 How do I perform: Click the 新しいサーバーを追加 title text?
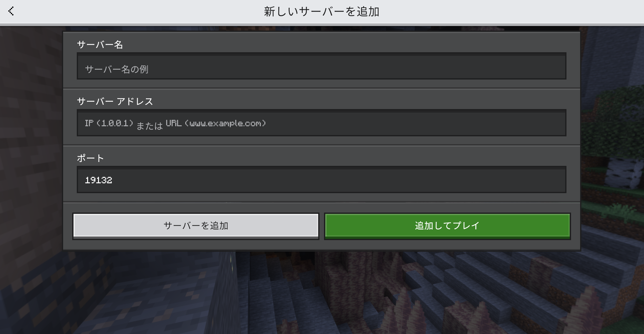pyautogui.click(x=321, y=12)
